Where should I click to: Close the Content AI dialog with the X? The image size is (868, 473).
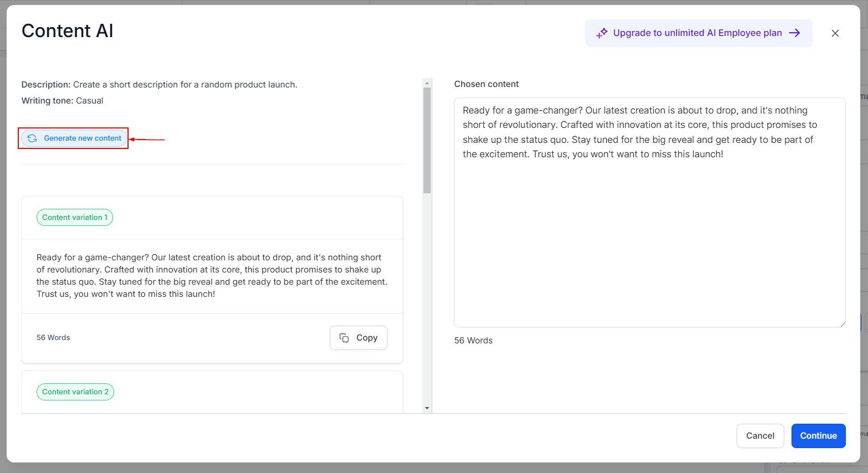pyautogui.click(x=835, y=33)
